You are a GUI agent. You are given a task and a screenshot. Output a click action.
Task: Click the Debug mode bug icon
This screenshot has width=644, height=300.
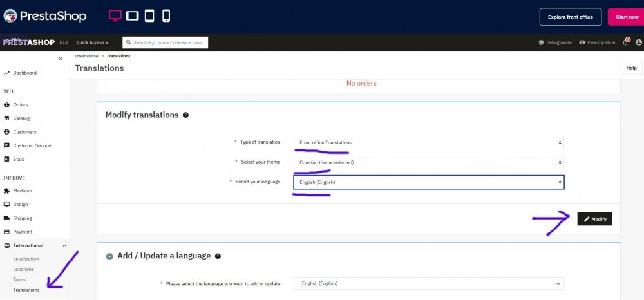click(x=542, y=42)
